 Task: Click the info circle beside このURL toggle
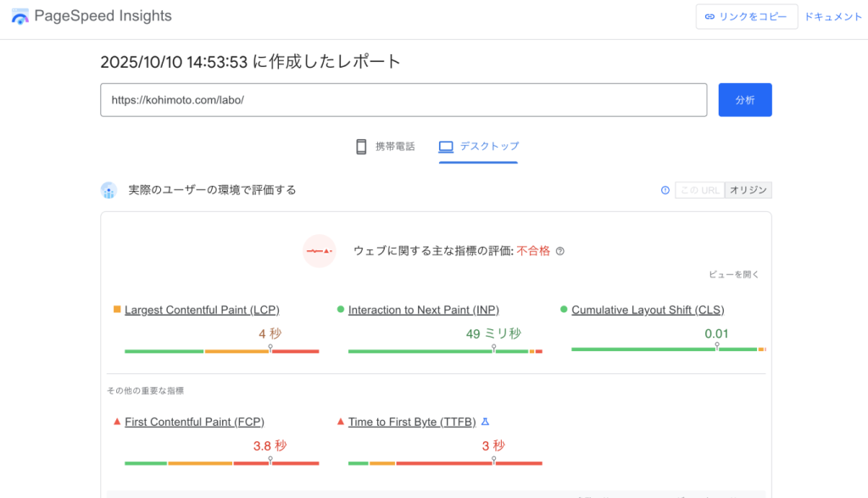click(665, 190)
